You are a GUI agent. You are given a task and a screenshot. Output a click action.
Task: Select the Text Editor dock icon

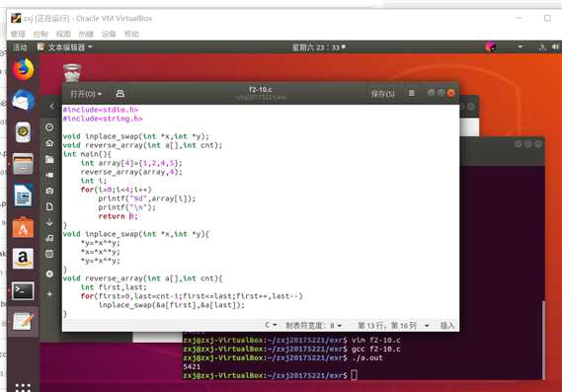tap(23, 321)
